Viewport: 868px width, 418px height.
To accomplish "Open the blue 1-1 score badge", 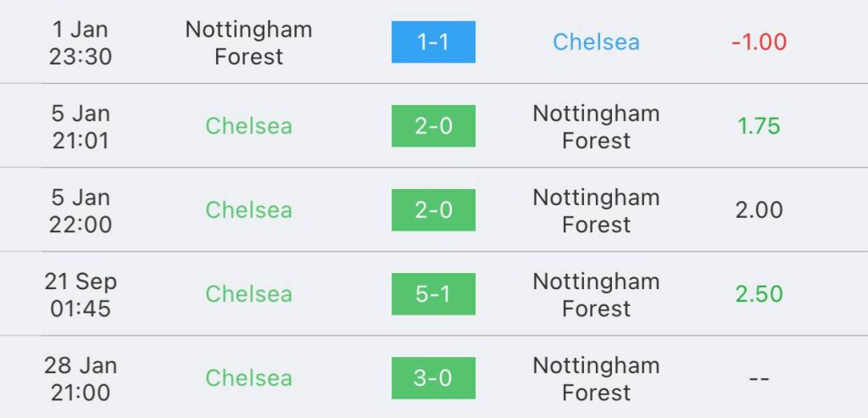I will pyautogui.click(x=433, y=42).
